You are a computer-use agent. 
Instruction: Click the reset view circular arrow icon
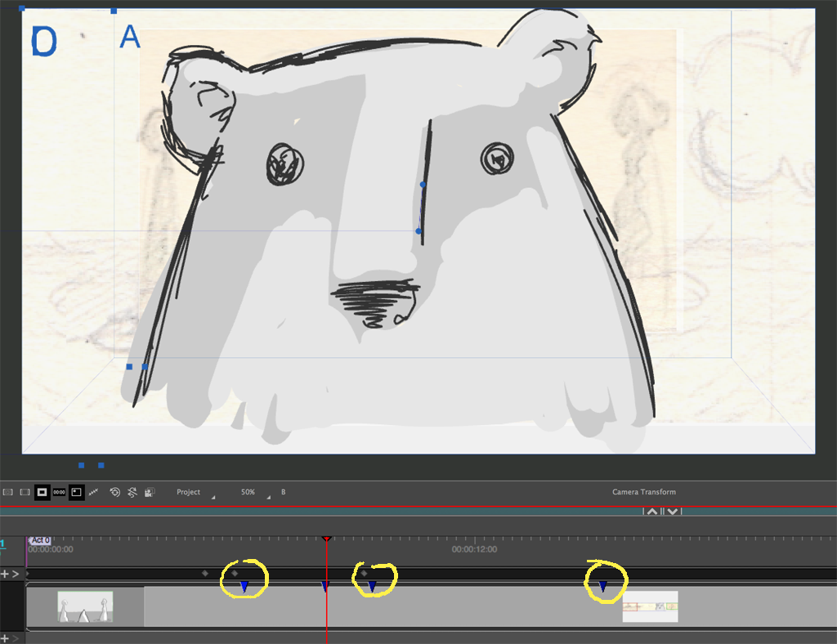115,492
